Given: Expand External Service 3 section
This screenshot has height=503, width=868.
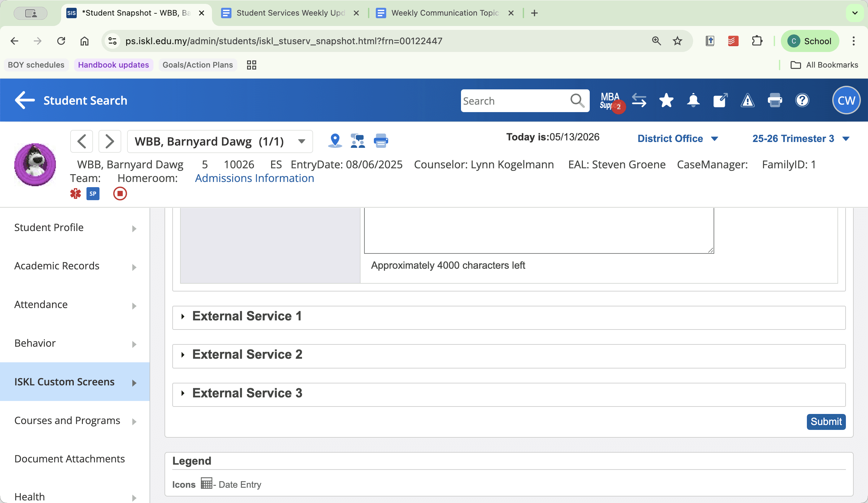Looking at the screenshot, I should point(509,394).
